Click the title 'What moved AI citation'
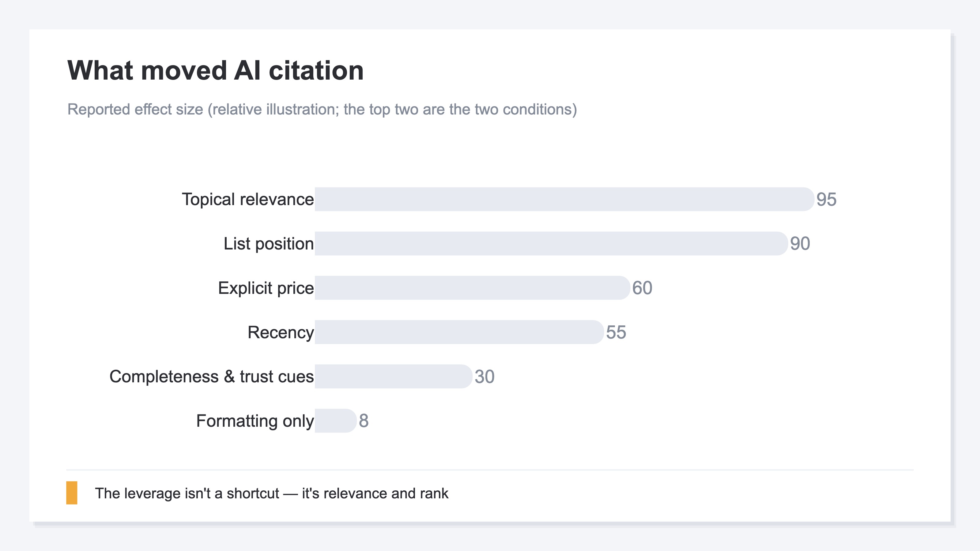Screen dimensions: 980x551 [x=215, y=71]
